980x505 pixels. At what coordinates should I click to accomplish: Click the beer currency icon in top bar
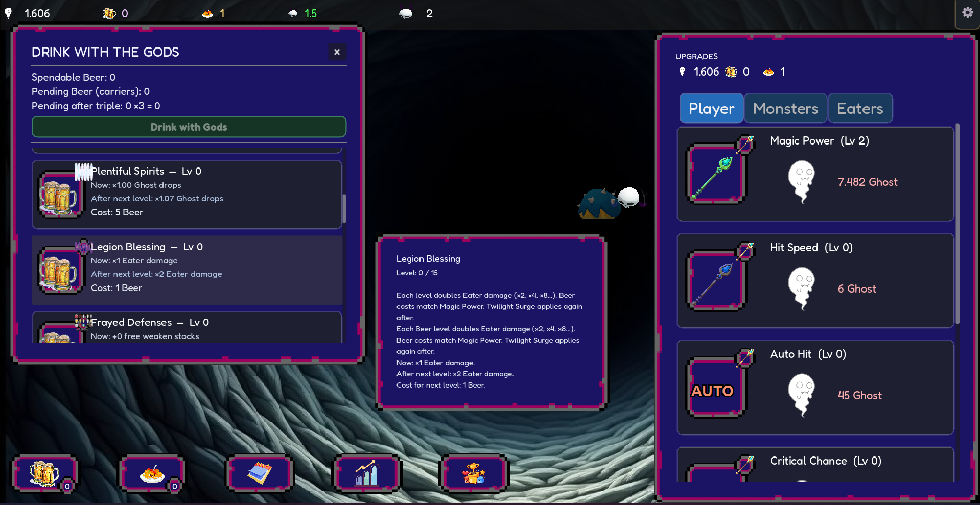pyautogui.click(x=109, y=13)
